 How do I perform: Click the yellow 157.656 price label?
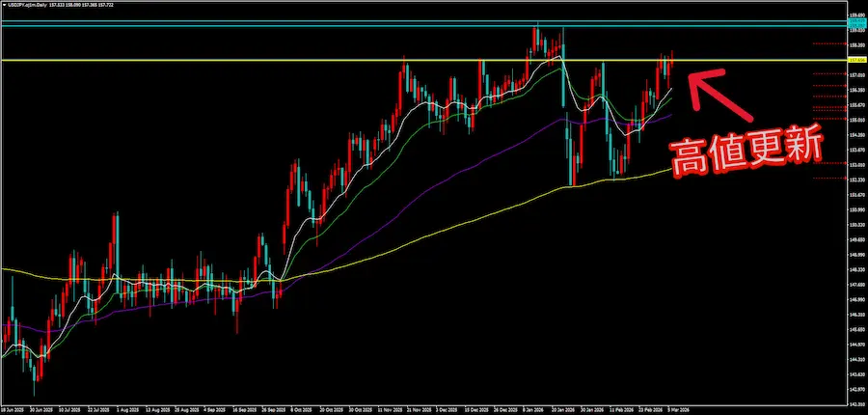(855, 61)
